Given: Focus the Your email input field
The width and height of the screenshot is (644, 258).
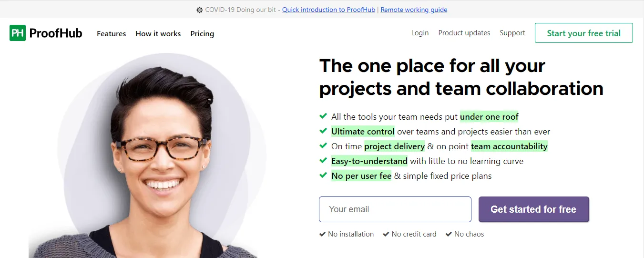Looking at the screenshot, I should click(x=395, y=209).
